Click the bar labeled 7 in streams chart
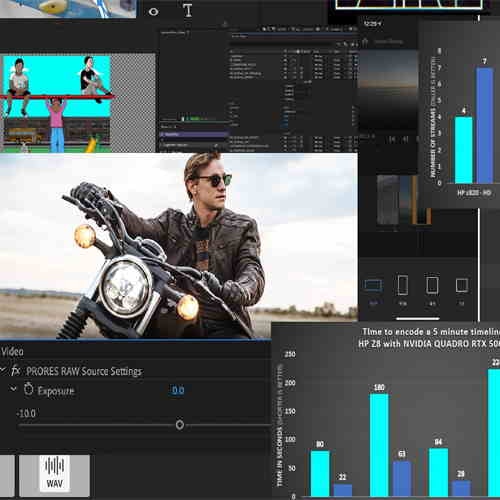This screenshot has height=500, width=500. (x=485, y=126)
